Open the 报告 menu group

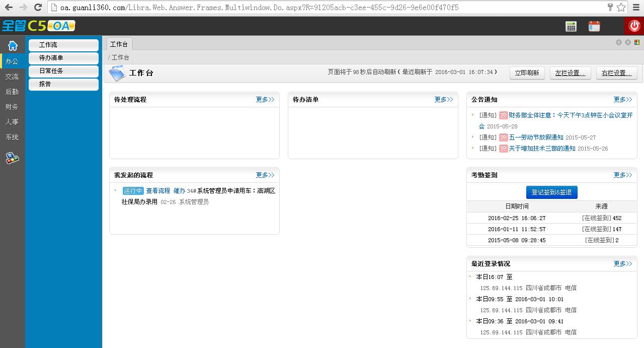click(63, 85)
